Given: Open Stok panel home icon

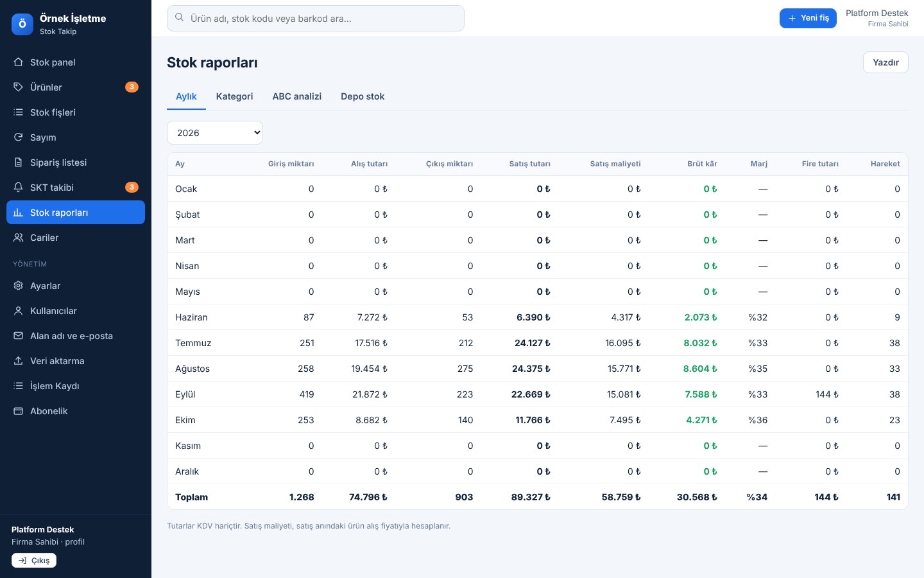Looking at the screenshot, I should click(x=18, y=62).
